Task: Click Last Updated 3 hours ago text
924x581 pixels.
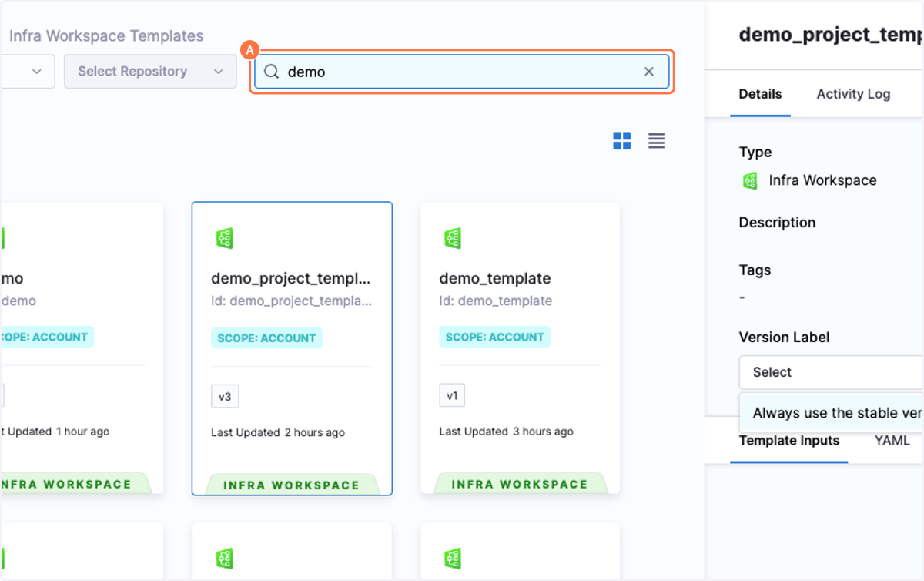Action: point(507,432)
